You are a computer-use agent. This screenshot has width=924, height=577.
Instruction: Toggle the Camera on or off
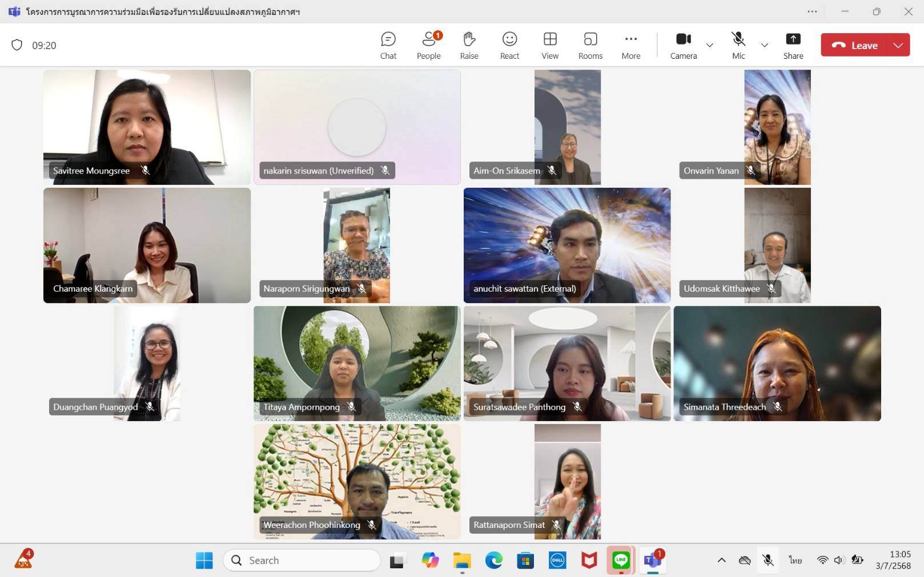click(x=683, y=45)
